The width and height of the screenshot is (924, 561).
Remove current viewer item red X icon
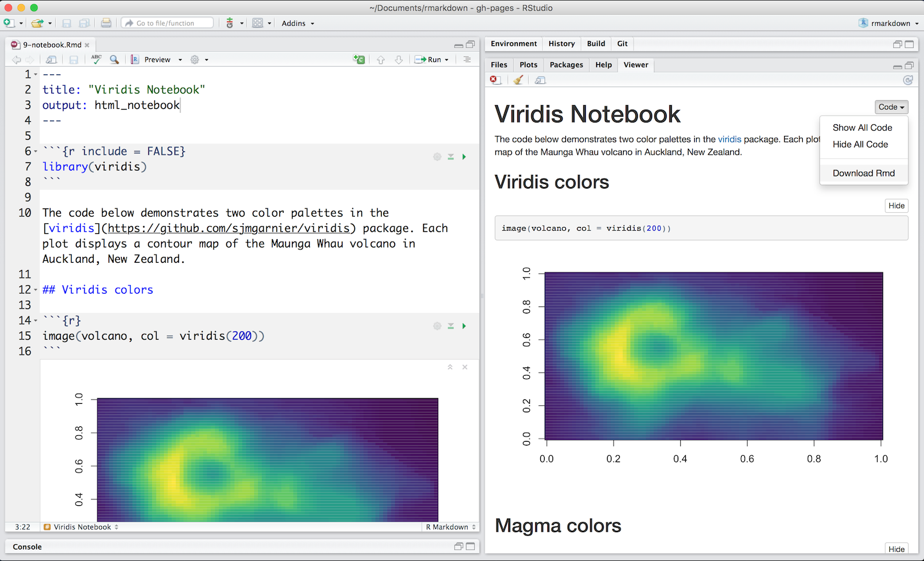tap(495, 80)
